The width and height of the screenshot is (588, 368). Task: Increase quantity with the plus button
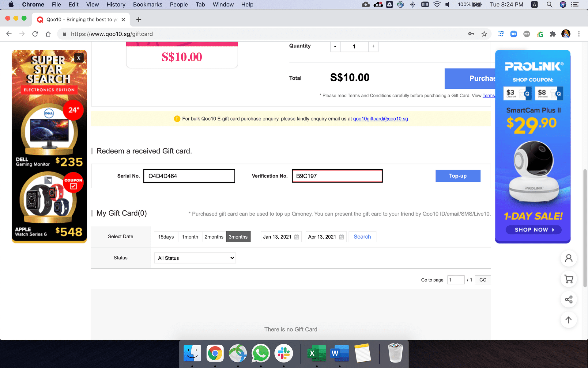coord(373,46)
